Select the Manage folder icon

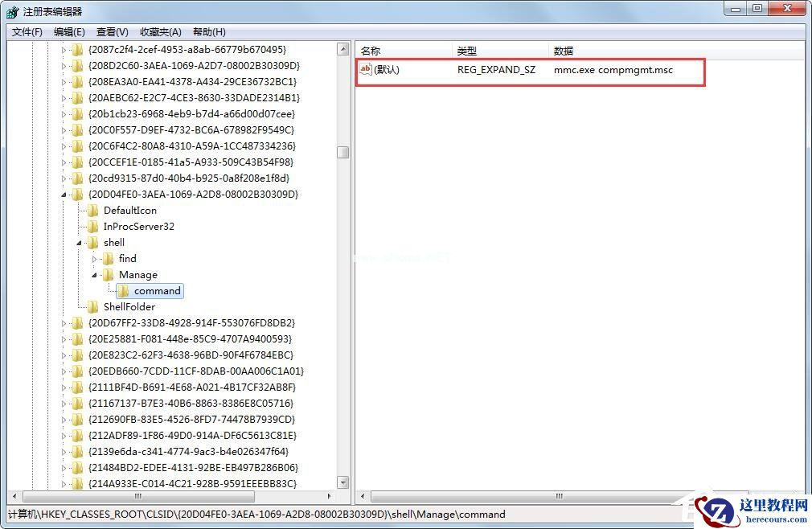click(x=109, y=274)
